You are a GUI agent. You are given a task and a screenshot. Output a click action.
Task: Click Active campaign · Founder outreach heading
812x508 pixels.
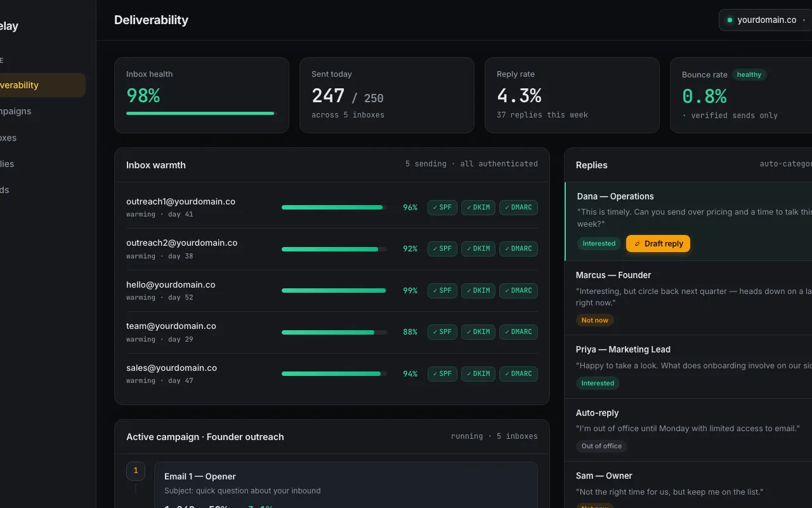[x=205, y=437]
